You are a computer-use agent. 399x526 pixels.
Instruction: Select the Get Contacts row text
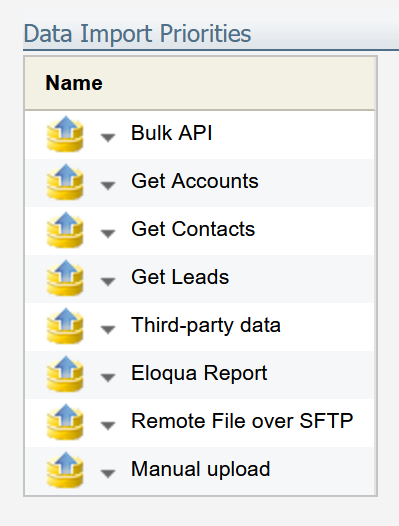[x=193, y=229]
